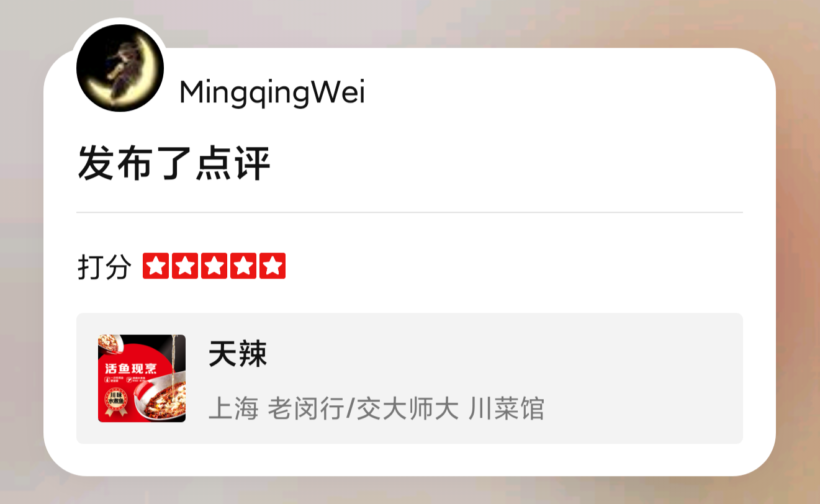Image resolution: width=820 pixels, height=504 pixels.
Task: Open MingqingWei's moon profile avatar
Action: [120, 68]
